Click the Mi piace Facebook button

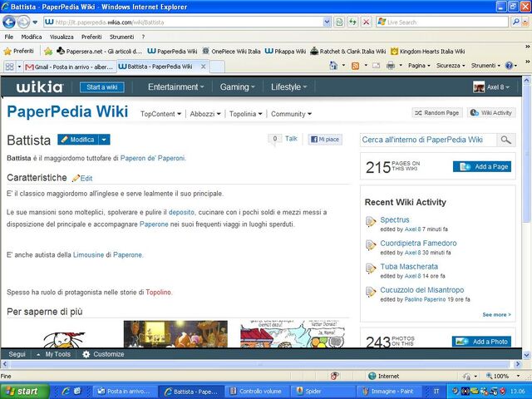pyautogui.click(x=325, y=140)
